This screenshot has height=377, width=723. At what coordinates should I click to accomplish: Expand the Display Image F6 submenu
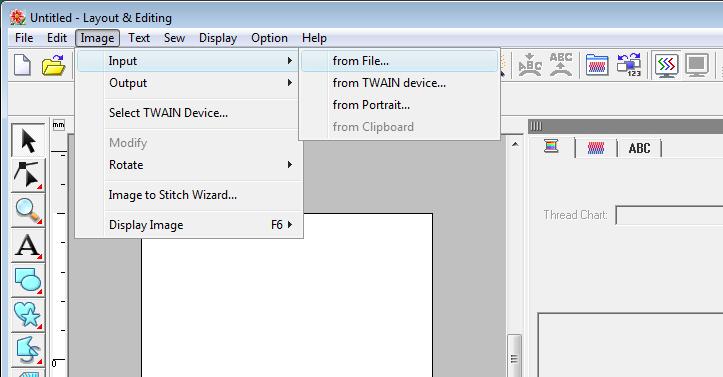pyautogui.click(x=189, y=225)
